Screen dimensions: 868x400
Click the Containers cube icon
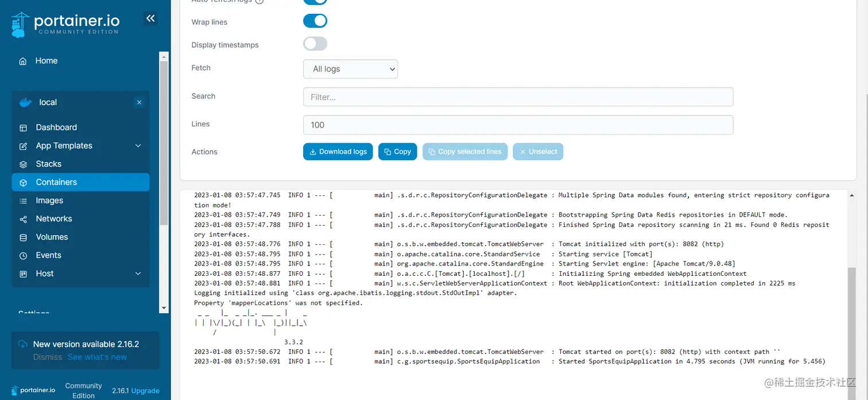[x=24, y=183]
